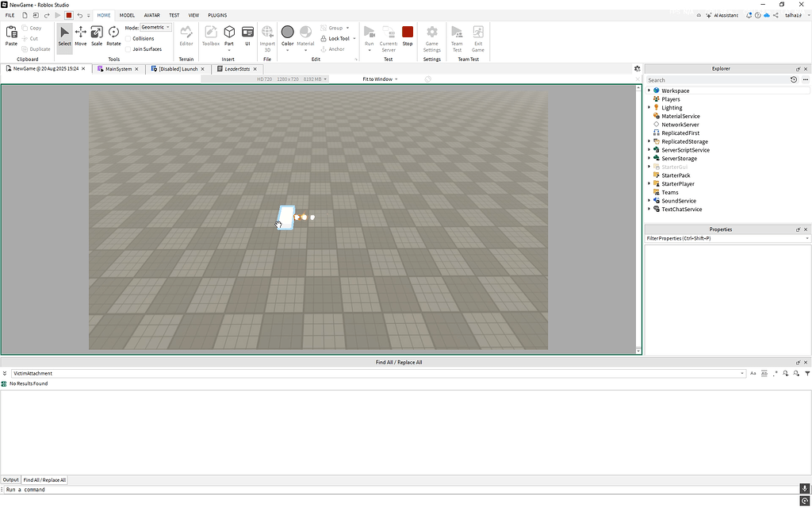Select Teams in the Explorer
The height and width of the screenshot is (508, 812).
tap(669, 193)
